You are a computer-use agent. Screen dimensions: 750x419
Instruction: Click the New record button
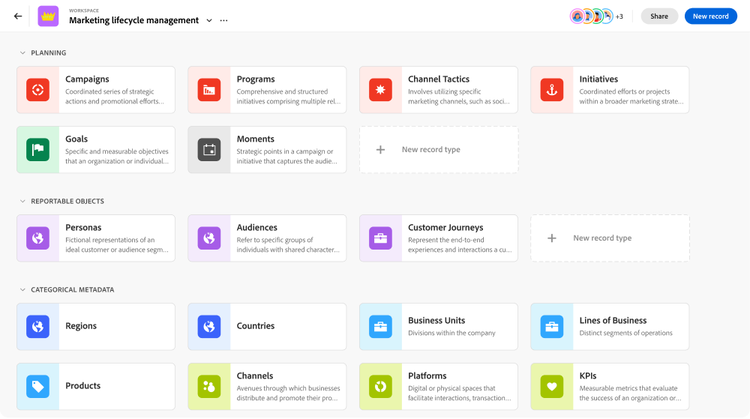pos(711,16)
